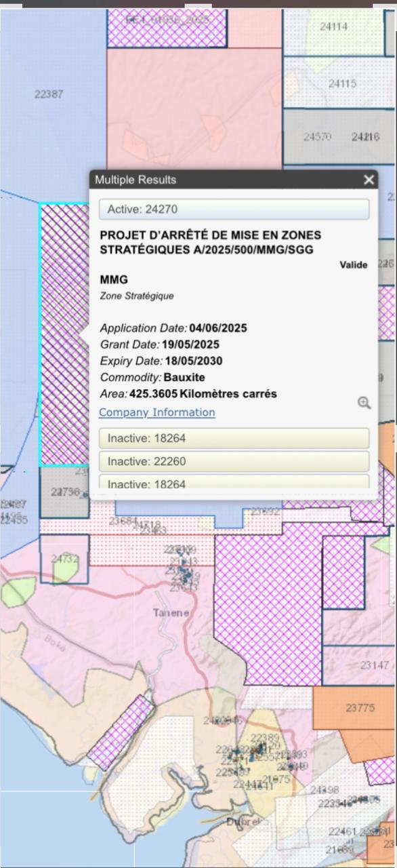Expand the partially visible bottom Inactive: 18264 entry

[x=234, y=481]
